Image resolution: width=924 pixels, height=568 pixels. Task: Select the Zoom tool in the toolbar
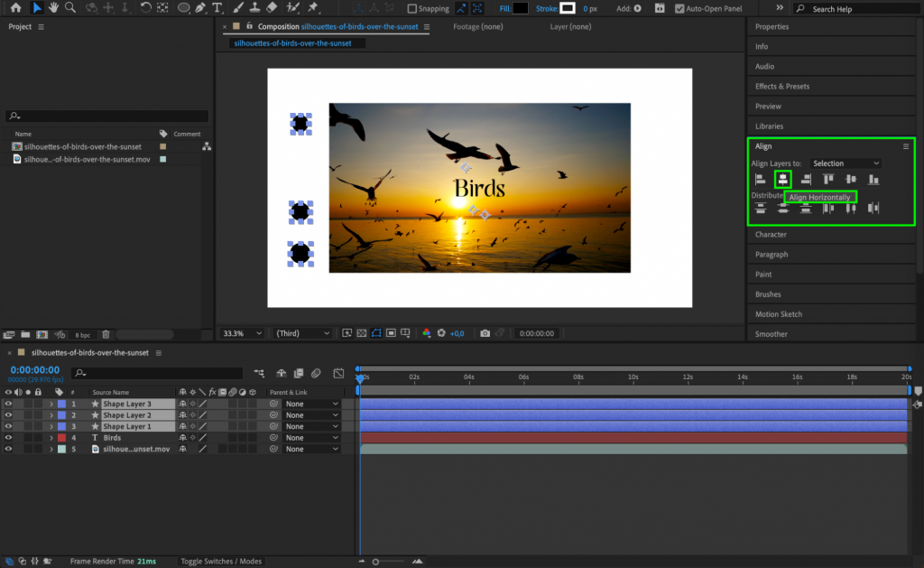(x=69, y=8)
